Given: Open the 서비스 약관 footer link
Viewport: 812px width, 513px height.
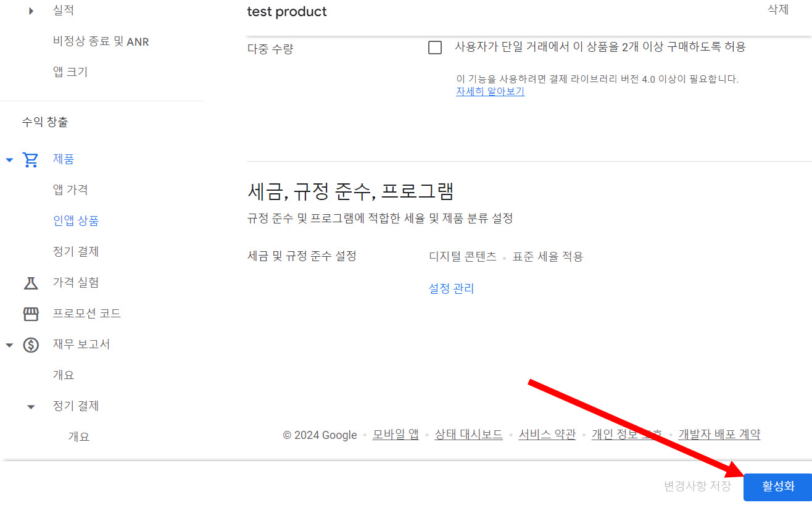Looking at the screenshot, I should (x=547, y=435).
